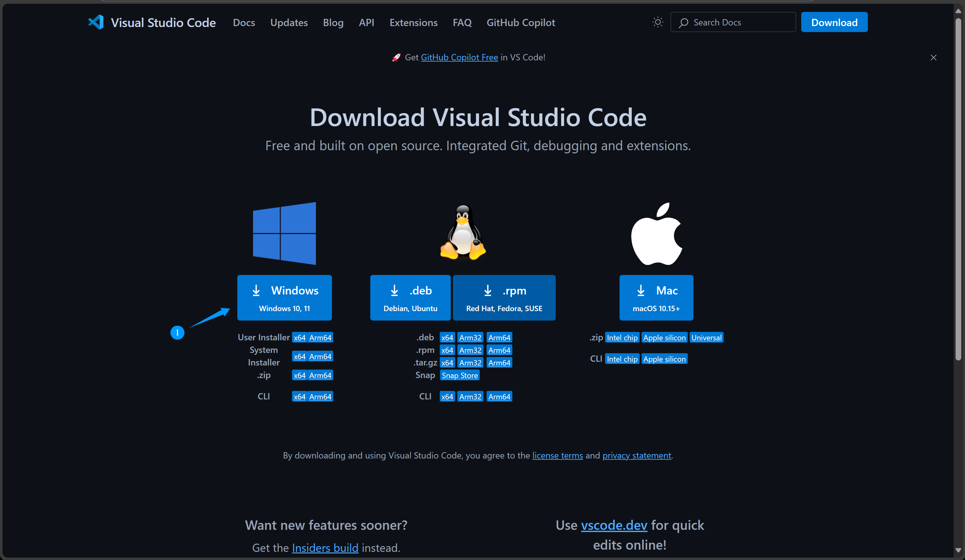Click the Linux Tux penguin logo
This screenshot has width=965, height=560.
click(463, 232)
